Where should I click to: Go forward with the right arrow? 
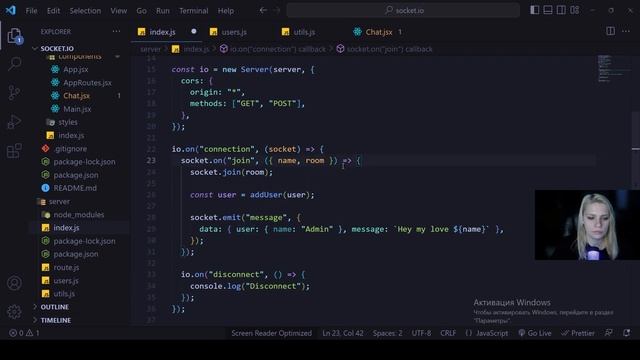pos(277,10)
